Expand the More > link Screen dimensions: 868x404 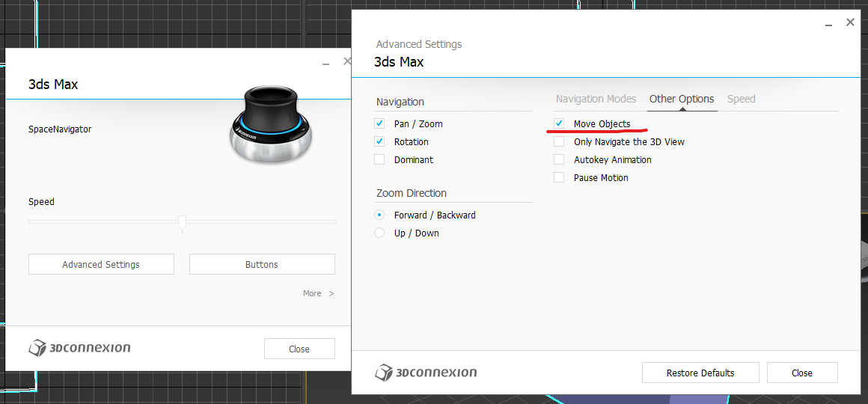[318, 293]
